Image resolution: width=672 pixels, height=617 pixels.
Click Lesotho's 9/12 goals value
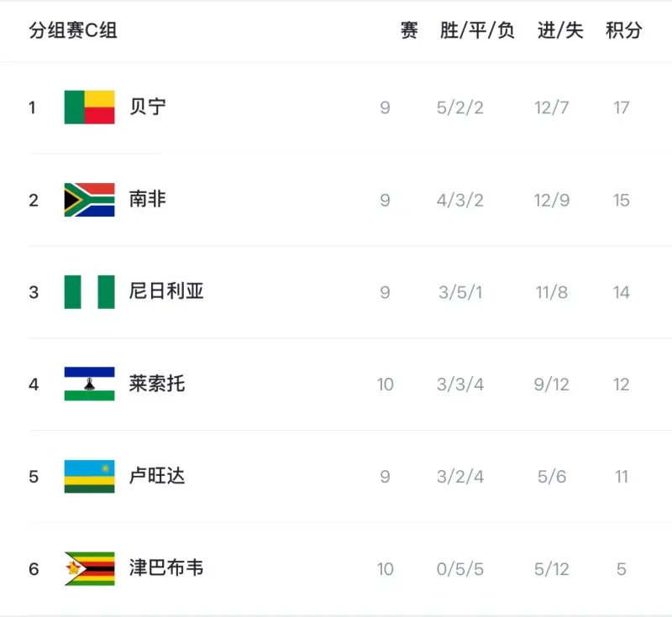[x=552, y=384]
